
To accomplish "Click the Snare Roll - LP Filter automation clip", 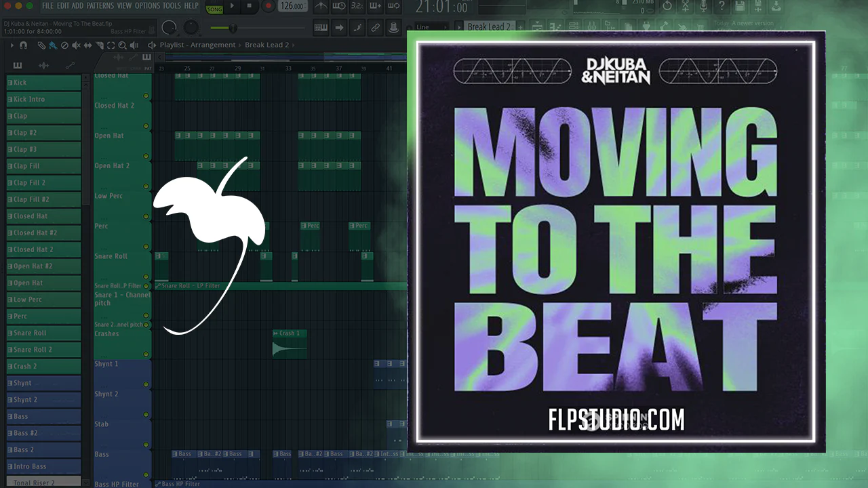I will tap(281, 286).
